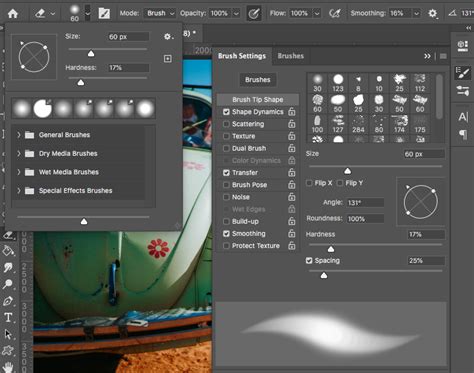
Task: Click the Home icon in options bar
Action: (x=13, y=14)
